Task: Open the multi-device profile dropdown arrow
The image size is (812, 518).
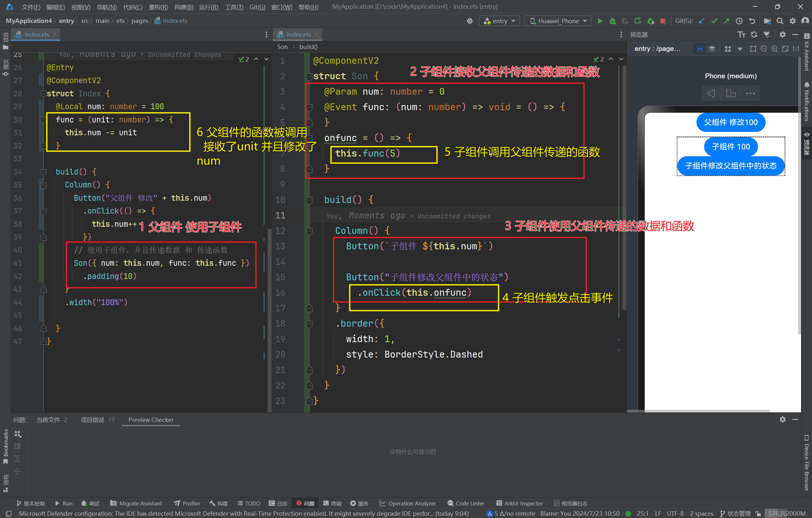Action: tap(740, 49)
